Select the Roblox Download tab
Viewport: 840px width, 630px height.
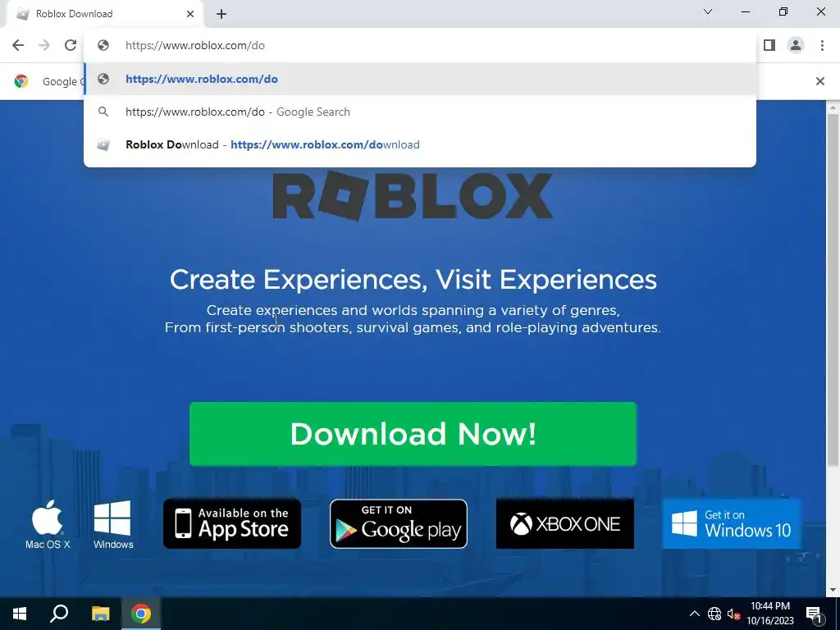[x=103, y=14]
